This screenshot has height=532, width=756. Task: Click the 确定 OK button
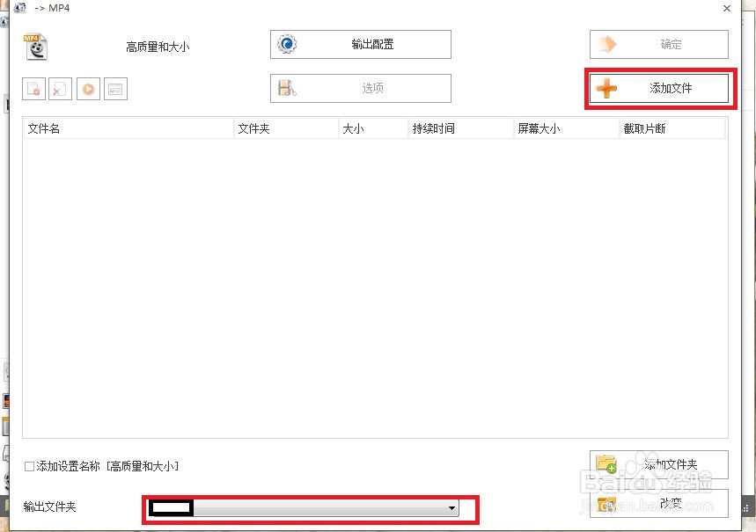tap(659, 44)
